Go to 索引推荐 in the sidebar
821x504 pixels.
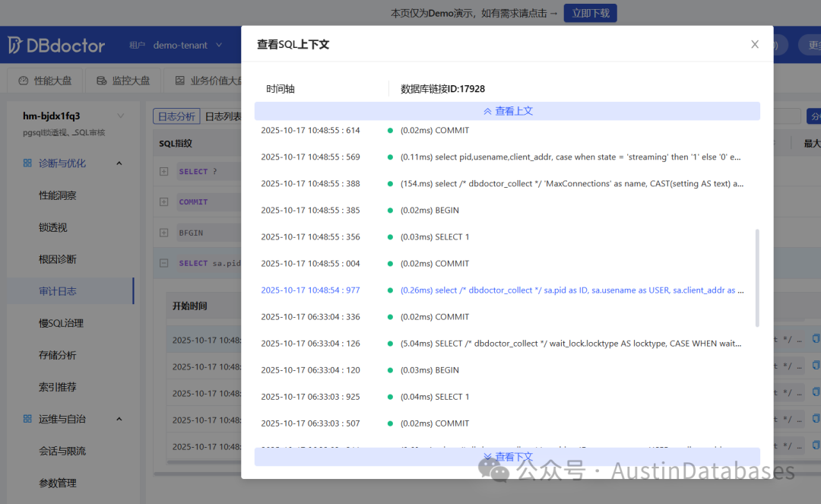(58, 387)
